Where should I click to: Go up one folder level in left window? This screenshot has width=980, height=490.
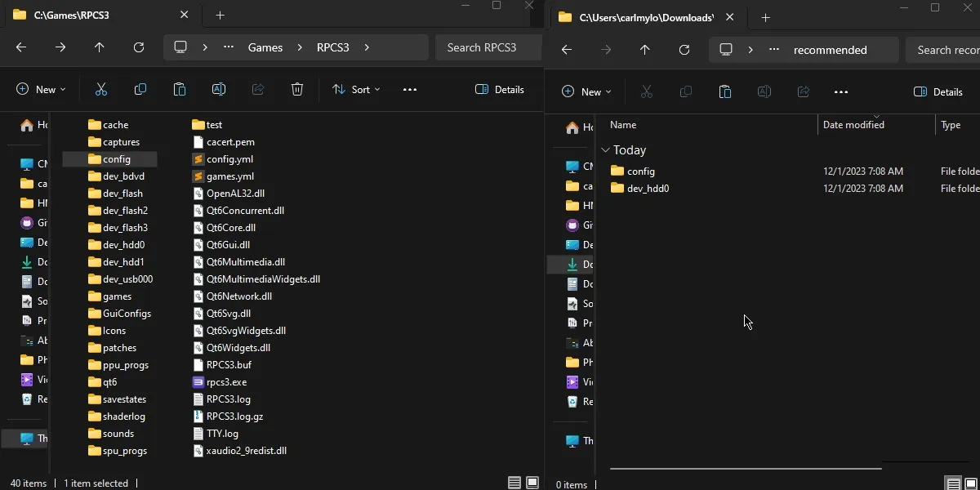99,47
